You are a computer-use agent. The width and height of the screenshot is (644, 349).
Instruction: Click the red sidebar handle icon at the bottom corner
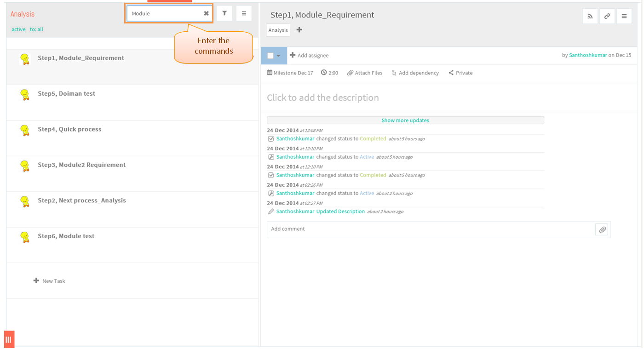[x=9, y=339]
